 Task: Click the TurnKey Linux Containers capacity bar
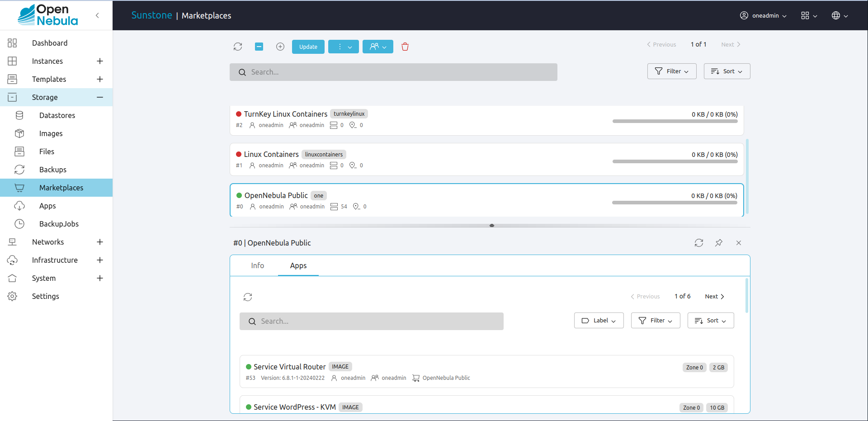675,121
